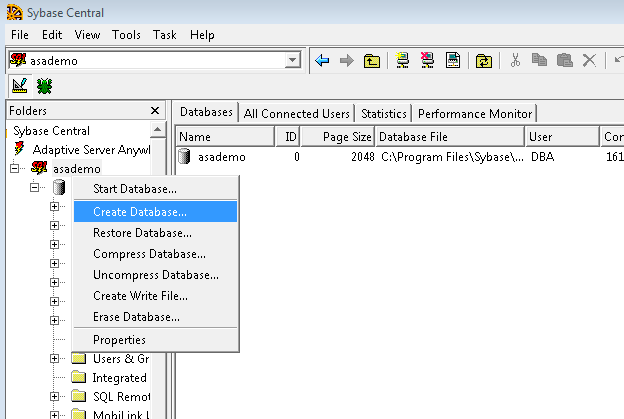Collapse the asademo server tree node
Image resolution: width=624 pixels, height=419 pixels.
pos(15,169)
